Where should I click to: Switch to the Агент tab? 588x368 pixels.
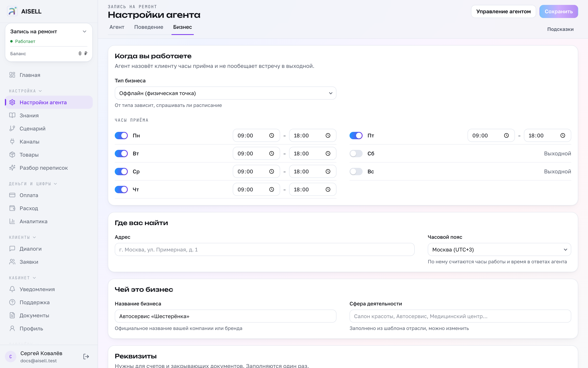click(117, 27)
